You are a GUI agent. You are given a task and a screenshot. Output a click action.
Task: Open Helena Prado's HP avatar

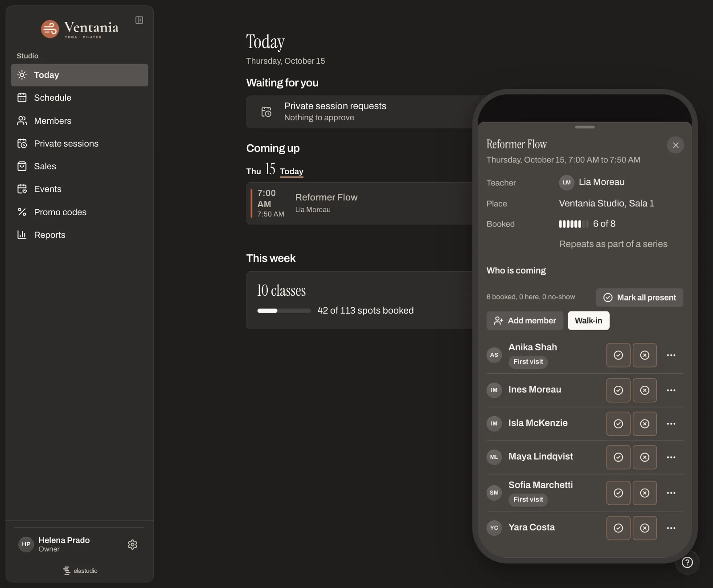pos(26,544)
